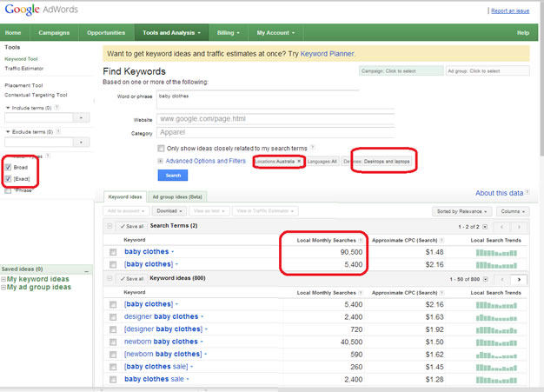
Task: Click the Category field showing Apparel
Action: coord(275,132)
